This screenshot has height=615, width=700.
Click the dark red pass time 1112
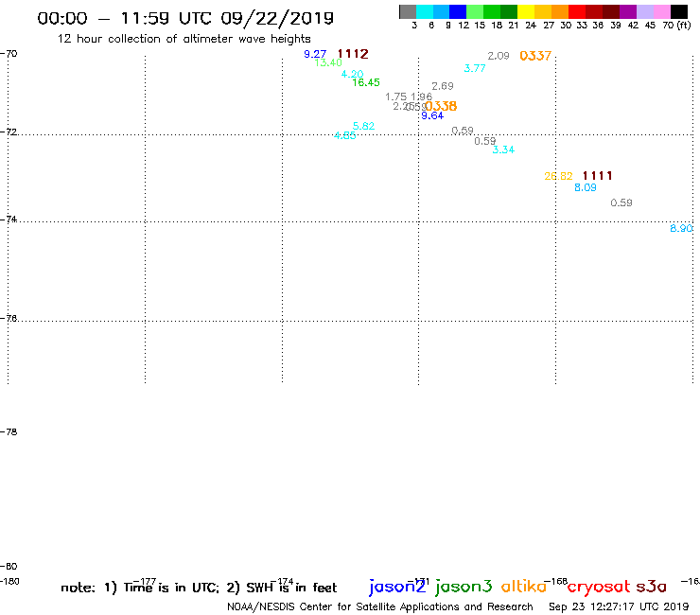(x=353, y=54)
